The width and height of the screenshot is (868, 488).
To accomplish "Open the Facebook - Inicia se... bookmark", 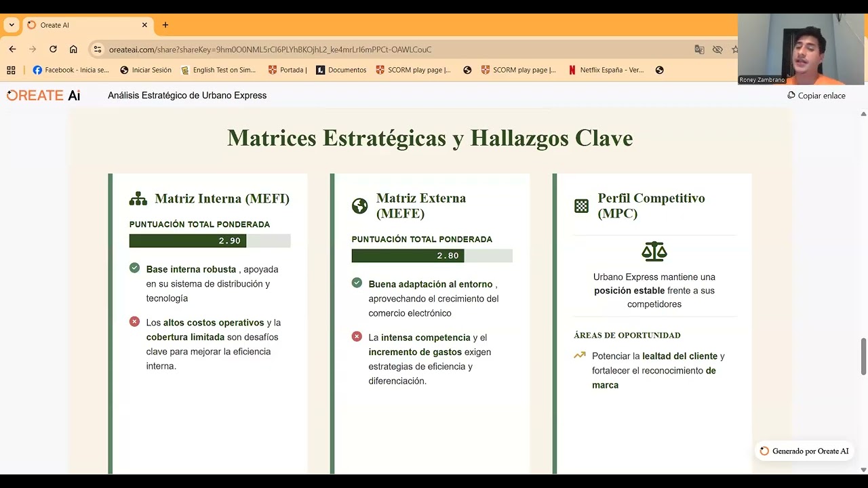I will point(71,70).
